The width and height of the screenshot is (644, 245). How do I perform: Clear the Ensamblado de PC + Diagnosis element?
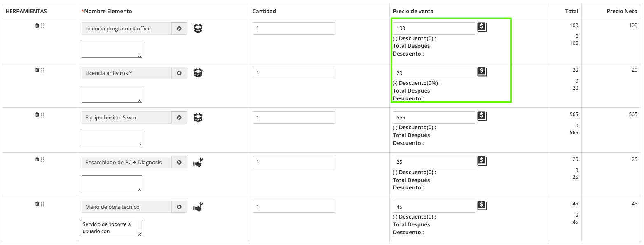pos(179,163)
